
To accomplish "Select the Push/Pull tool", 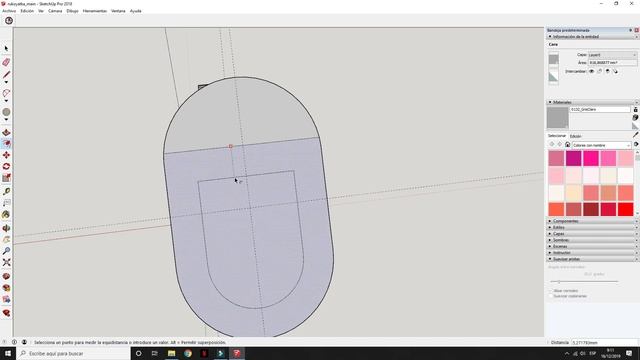I will [6, 133].
